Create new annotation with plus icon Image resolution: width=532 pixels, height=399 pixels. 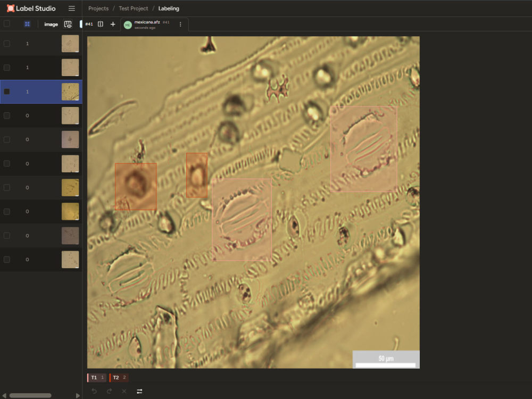pos(113,24)
